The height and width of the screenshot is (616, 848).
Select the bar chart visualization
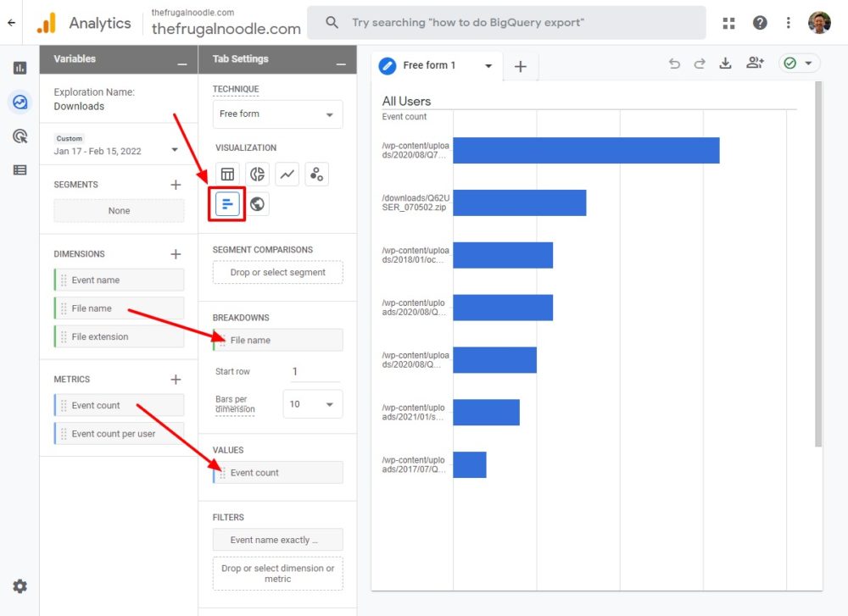pyautogui.click(x=226, y=203)
